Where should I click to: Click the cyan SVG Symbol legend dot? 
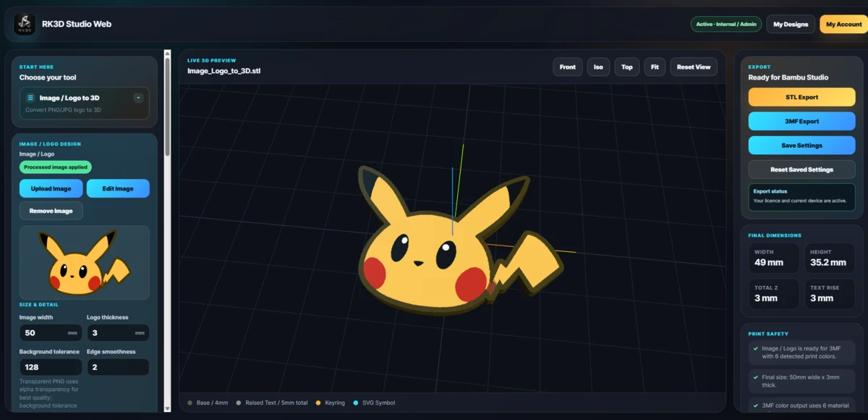tap(356, 403)
